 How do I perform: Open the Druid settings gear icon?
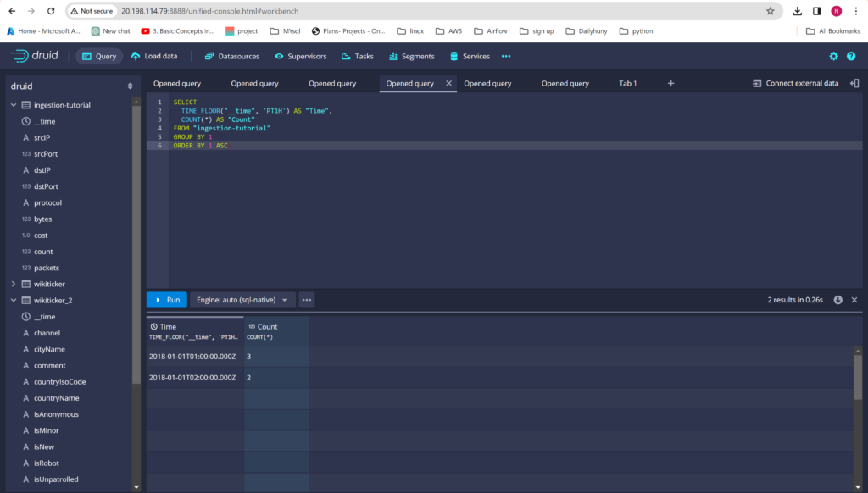tap(833, 57)
